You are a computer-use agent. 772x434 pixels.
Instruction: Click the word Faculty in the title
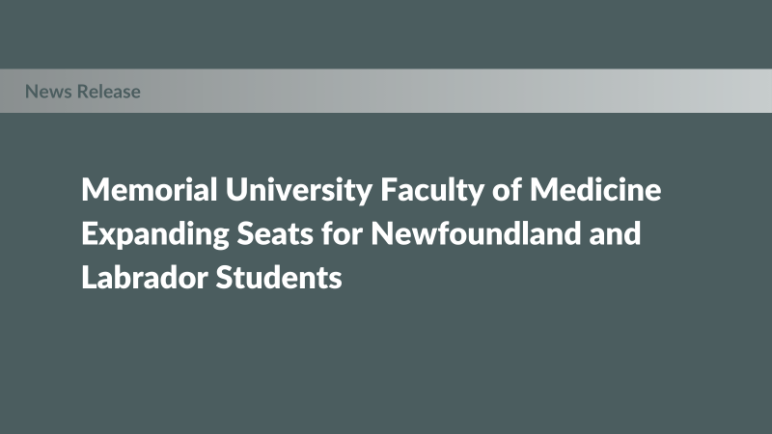[x=432, y=191]
